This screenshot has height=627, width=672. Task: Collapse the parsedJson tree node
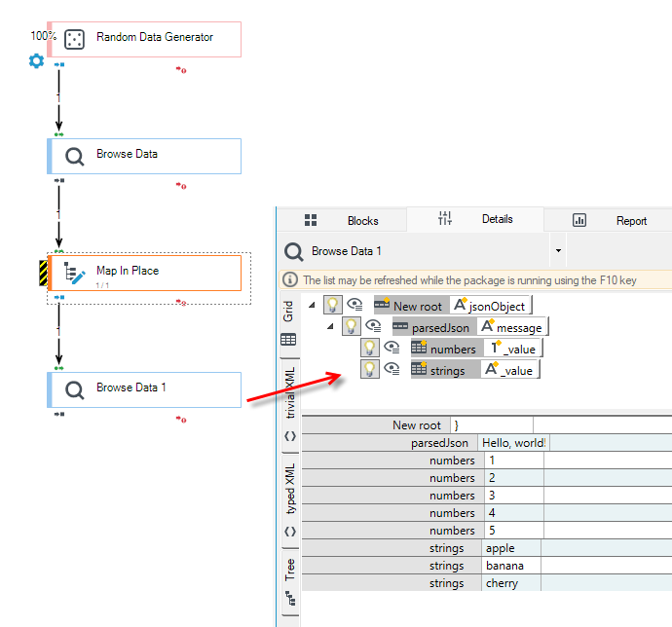click(330, 326)
